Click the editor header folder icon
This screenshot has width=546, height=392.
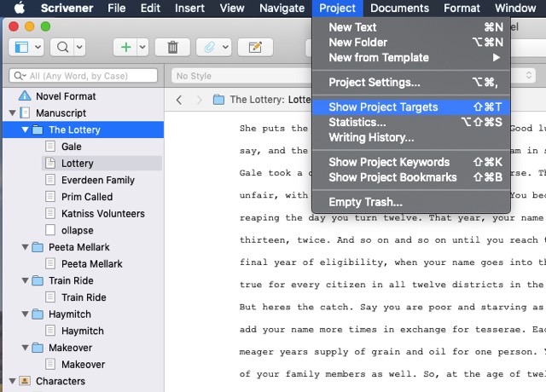tap(218, 100)
